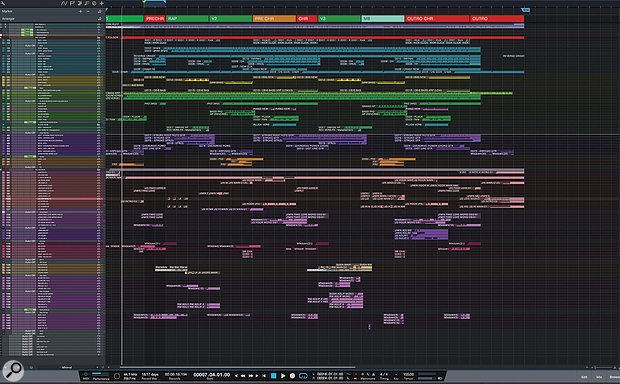This screenshot has width=620, height=384.
Task: Start playback with the play button
Action: (x=283, y=375)
